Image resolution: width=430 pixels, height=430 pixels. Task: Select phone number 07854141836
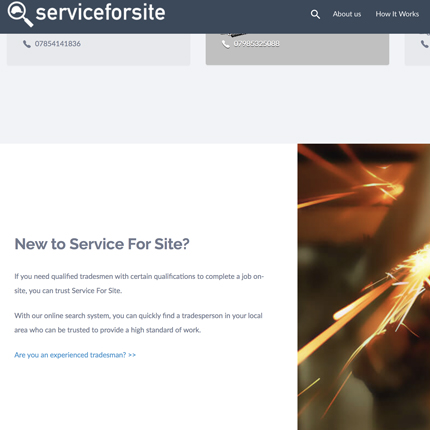(x=58, y=44)
